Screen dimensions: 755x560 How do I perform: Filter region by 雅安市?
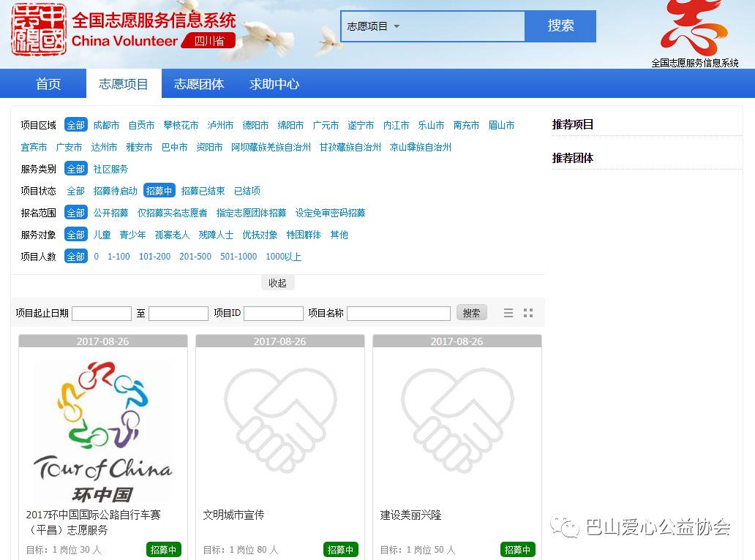(x=140, y=147)
